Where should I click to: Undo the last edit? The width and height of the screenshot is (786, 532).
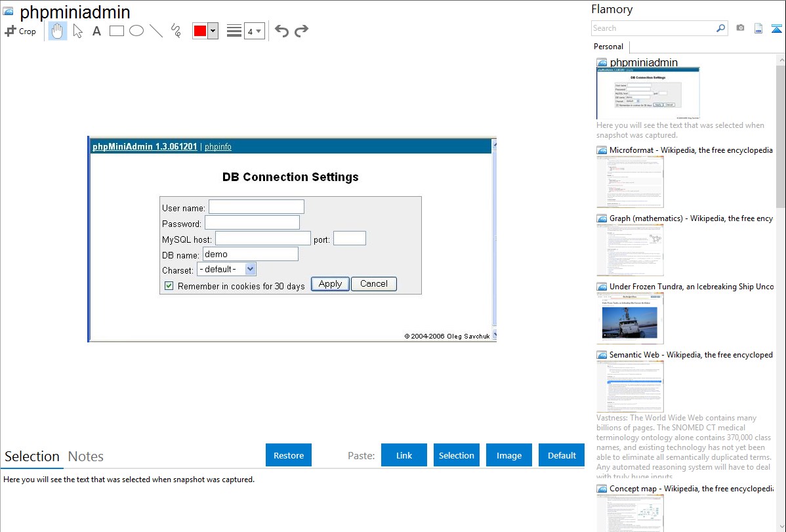pos(281,31)
